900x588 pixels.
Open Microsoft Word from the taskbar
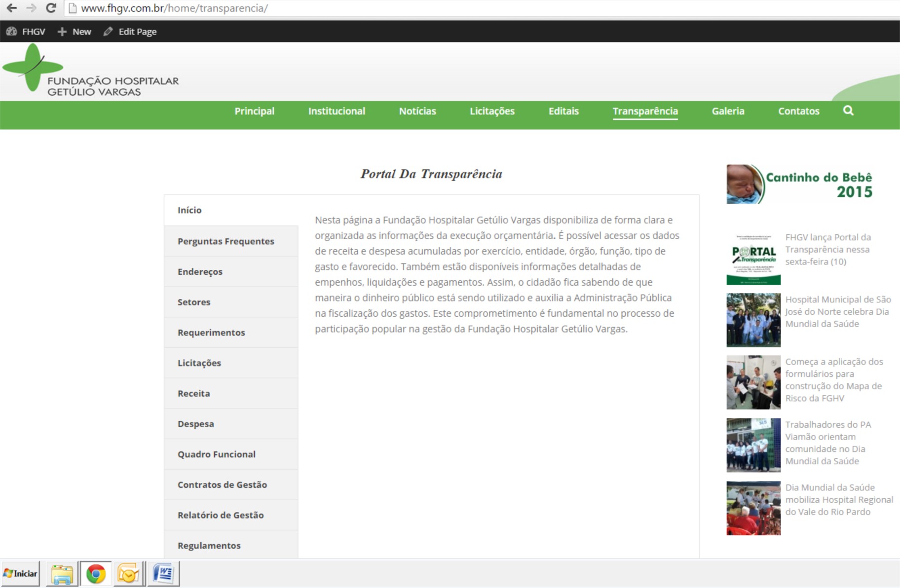click(163, 574)
